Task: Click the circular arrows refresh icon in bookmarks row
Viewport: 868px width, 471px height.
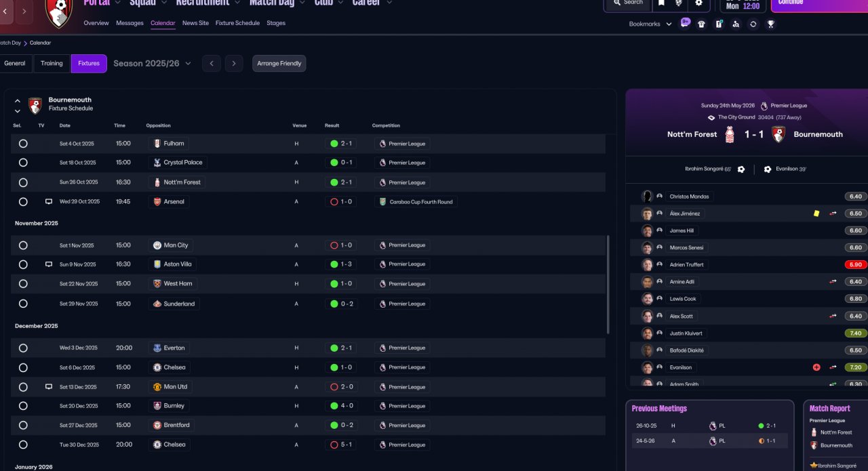Action: click(753, 24)
